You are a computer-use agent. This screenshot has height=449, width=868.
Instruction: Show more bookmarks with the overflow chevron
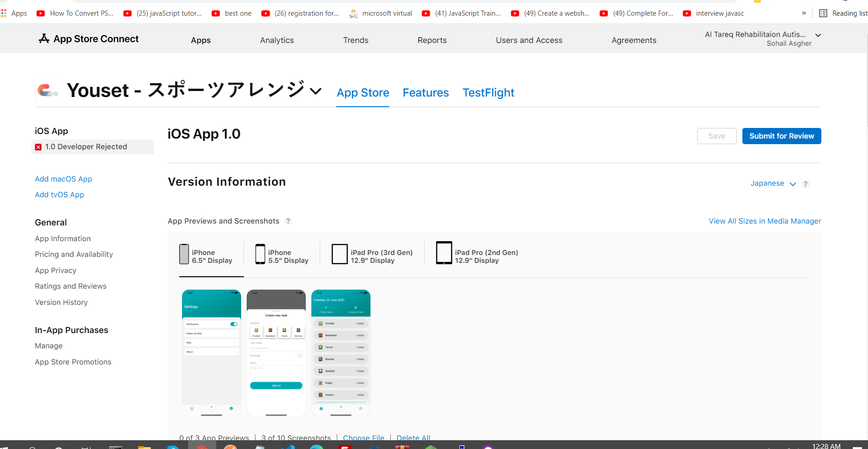point(804,13)
